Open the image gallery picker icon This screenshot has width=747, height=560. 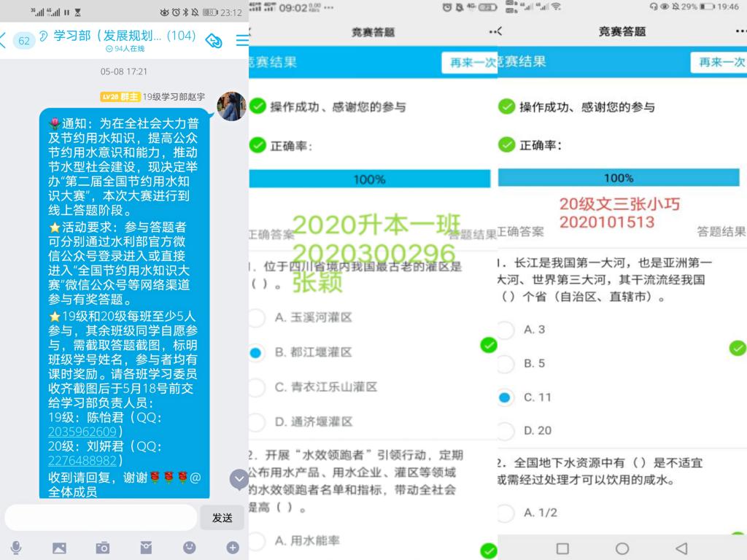click(x=59, y=547)
